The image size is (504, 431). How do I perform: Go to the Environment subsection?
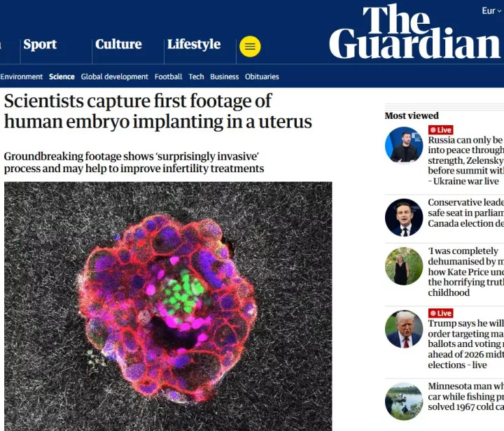coord(21,77)
